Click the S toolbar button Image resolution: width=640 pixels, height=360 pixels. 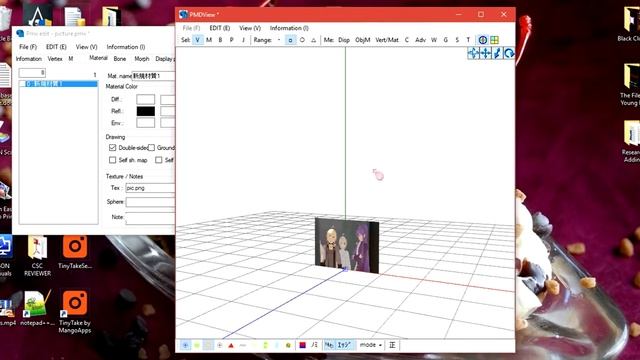457,40
